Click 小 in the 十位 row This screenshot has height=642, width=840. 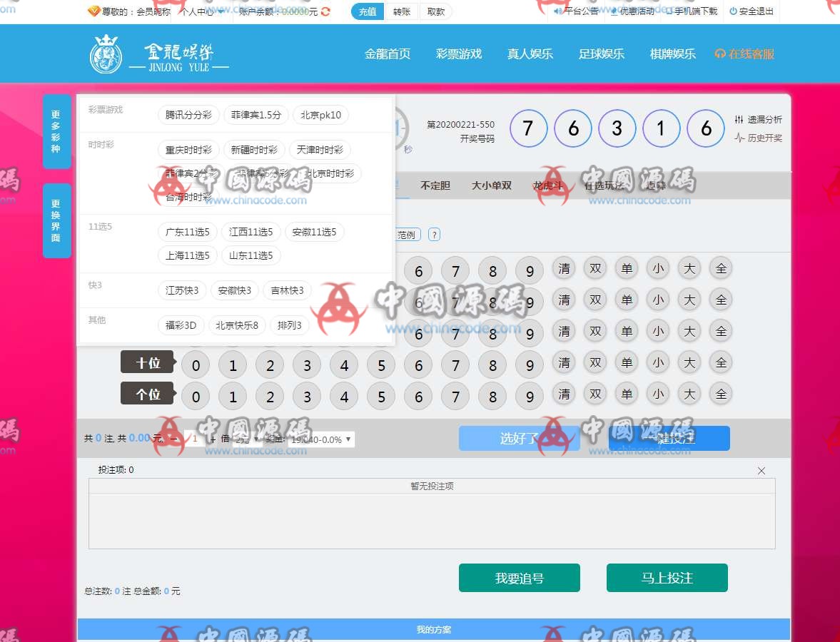(658, 363)
